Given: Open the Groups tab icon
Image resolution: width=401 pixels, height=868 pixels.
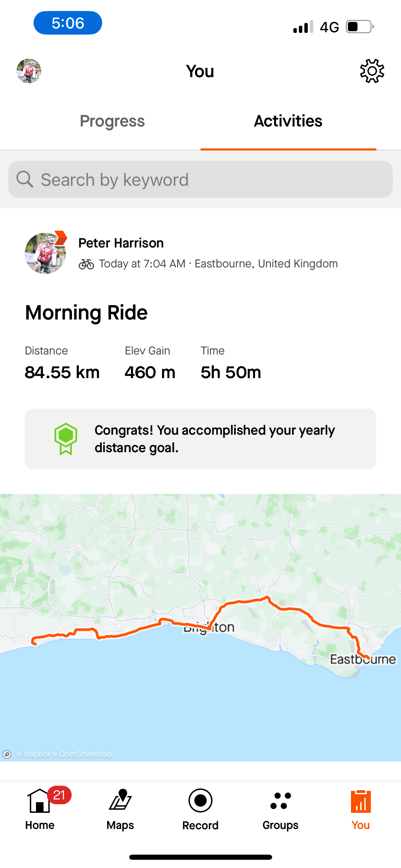Looking at the screenshot, I should (x=280, y=801).
